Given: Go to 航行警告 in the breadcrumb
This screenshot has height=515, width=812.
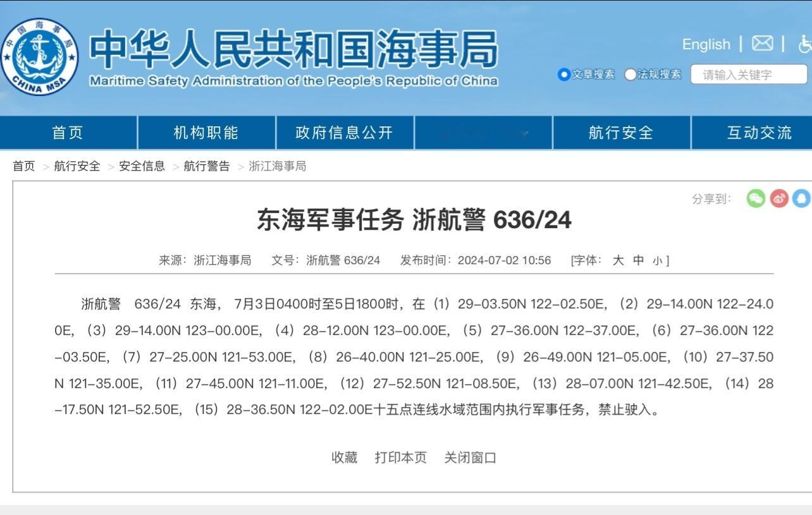Looking at the screenshot, I should pyautogui.click(x=207, y=166).
